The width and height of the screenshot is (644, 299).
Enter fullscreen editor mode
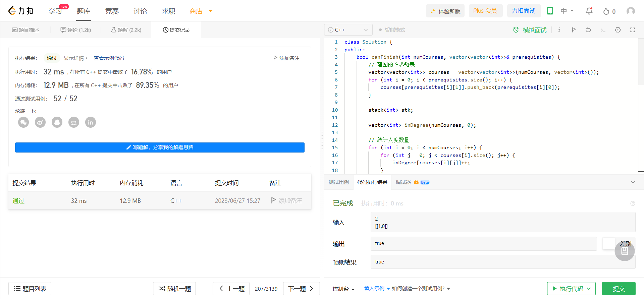pos(633,30)
